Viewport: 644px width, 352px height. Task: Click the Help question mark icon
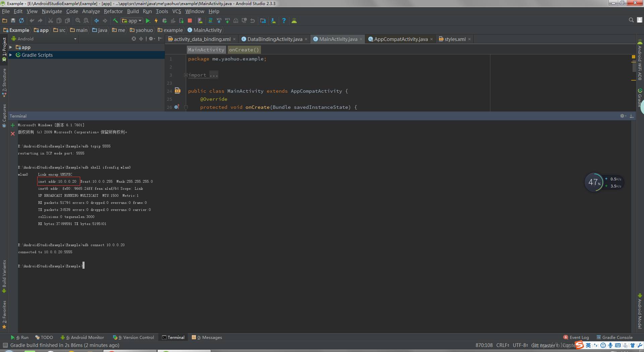tap(284, 21)
